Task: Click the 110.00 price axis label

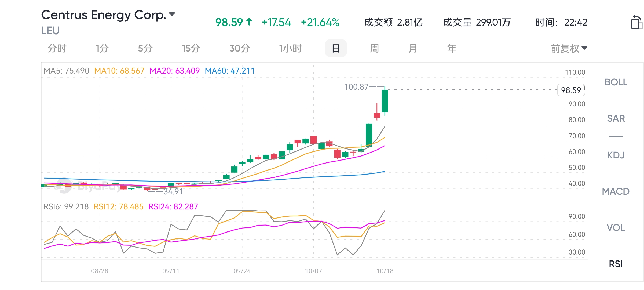Action: (575, 72)
